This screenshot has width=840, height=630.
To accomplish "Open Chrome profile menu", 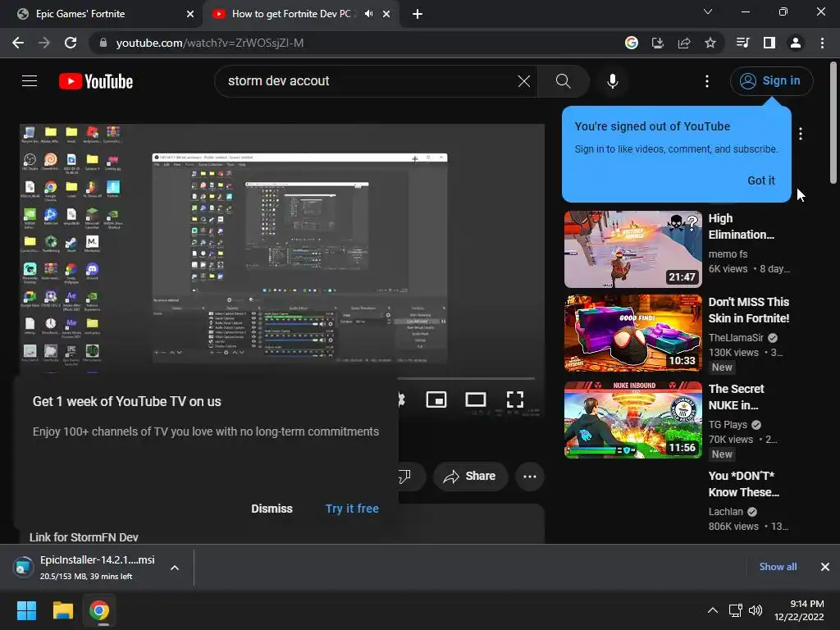I will [795, 43].
